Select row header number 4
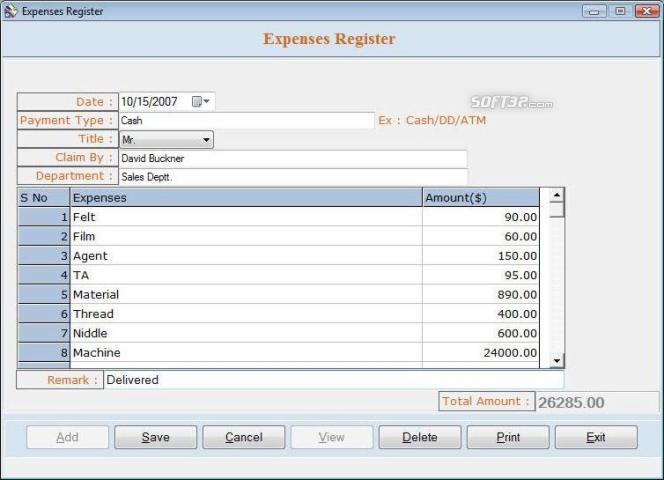This screenshot has height=480, width=664. click(x=44, y=275)
